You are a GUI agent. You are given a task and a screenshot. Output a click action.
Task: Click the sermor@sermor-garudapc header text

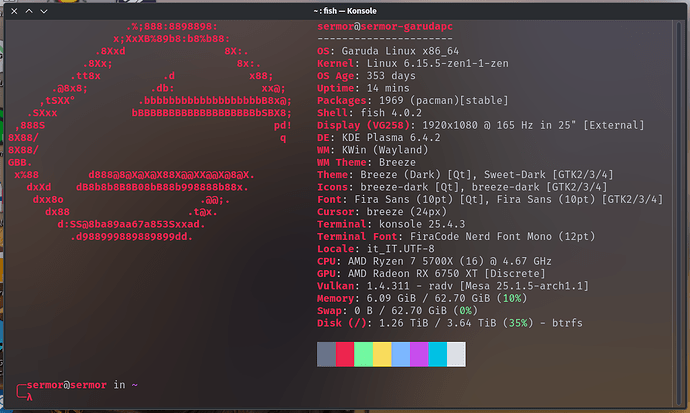click(385, 26)
